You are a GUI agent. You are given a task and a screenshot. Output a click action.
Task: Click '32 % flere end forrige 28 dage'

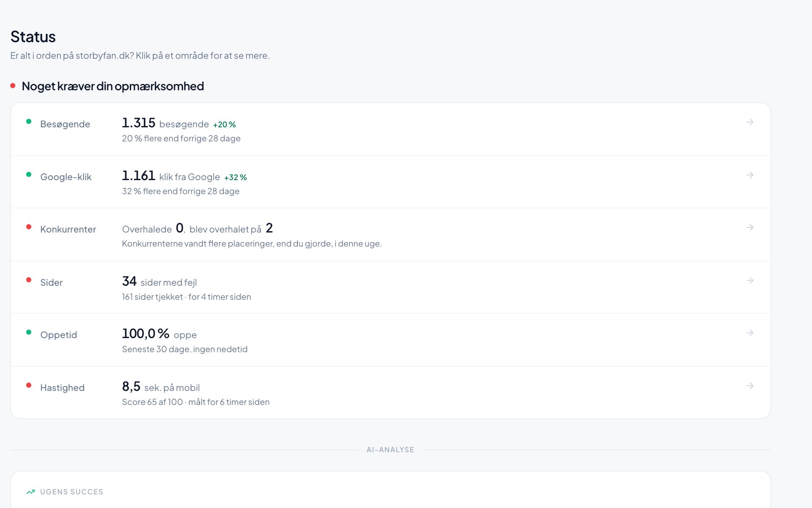(x=180, y=191)
